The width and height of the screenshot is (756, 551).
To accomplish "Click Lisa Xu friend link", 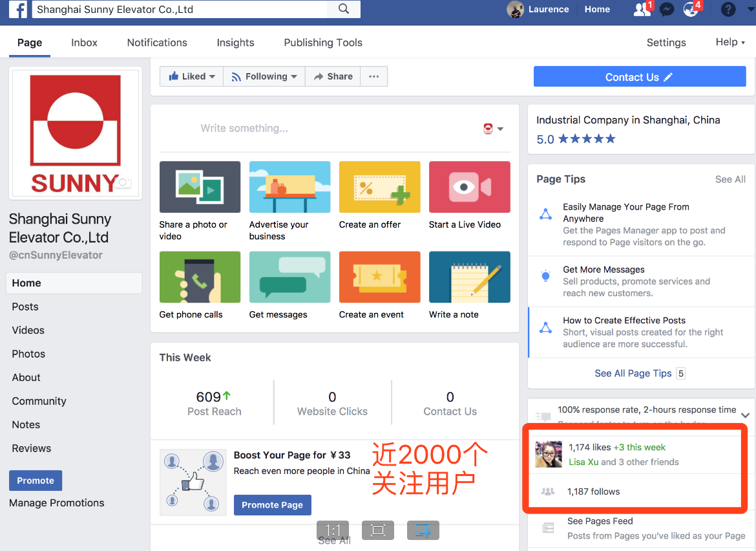I will click(583, 462).
